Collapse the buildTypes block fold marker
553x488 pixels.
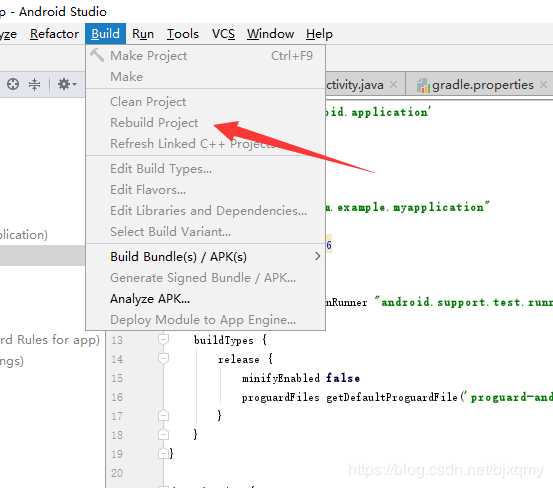coord(163,339)
